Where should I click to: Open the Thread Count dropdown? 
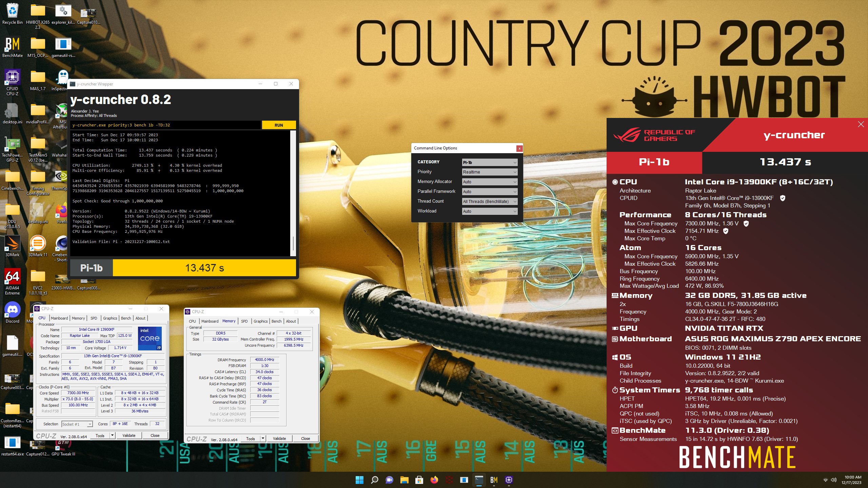click(x=490, y=202)
